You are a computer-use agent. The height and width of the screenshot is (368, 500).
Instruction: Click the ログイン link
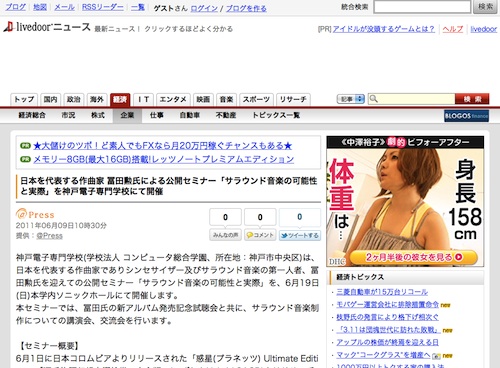click(x=204, y=8)
